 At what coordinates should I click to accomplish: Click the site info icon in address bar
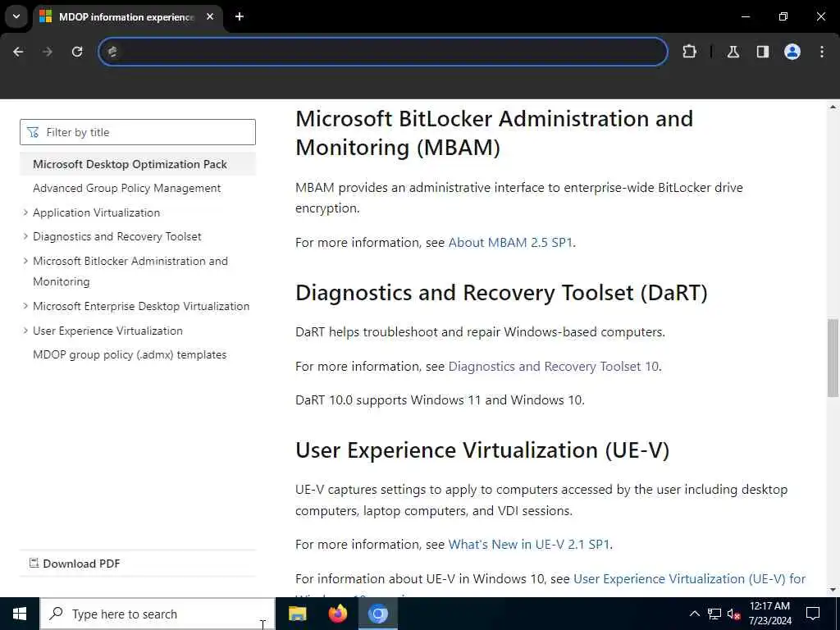click(x=112, y=52)
